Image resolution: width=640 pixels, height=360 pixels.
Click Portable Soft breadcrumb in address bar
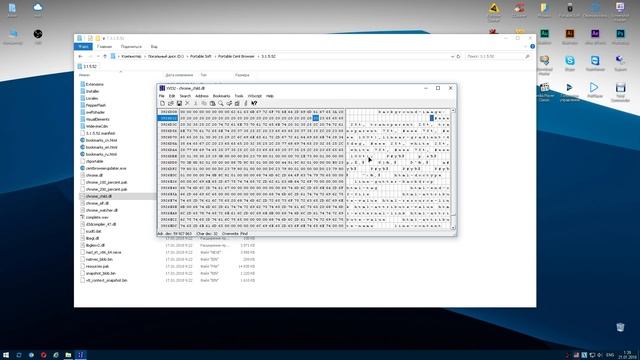pyautogui.click(x=201, y=56)
